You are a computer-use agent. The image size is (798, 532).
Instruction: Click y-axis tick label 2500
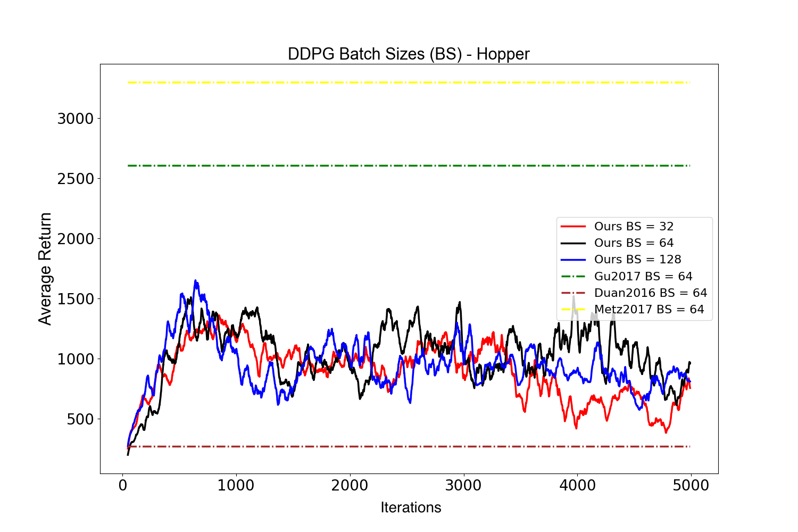tap(75, 179)
